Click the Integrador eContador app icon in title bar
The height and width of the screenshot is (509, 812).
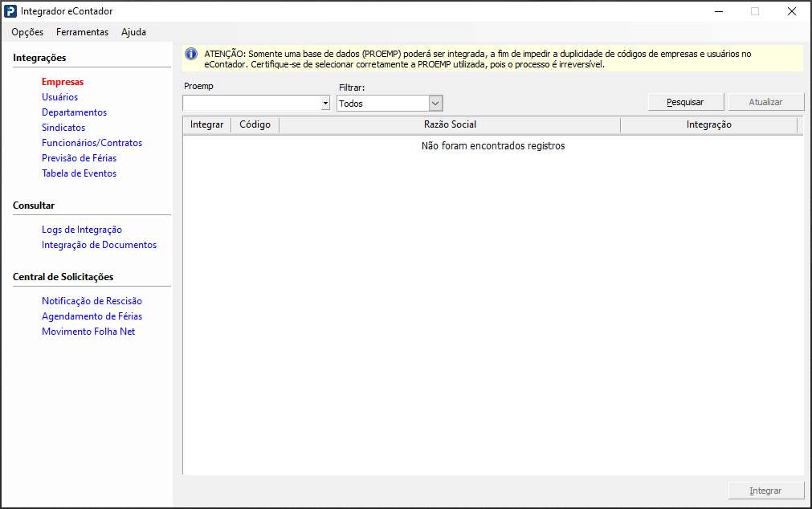coord(10,11)
